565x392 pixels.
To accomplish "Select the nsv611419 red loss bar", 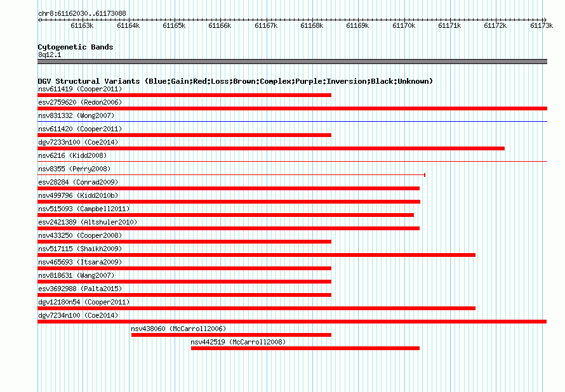I will click(184, 95).
